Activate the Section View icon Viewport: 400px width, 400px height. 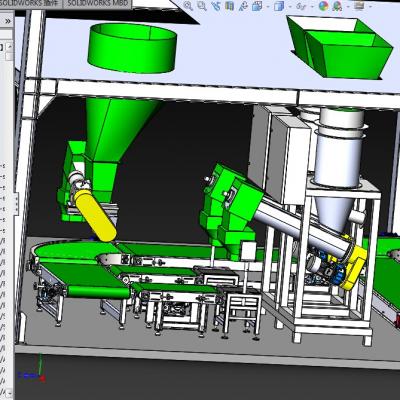pyautogui.click(x=230, y=6)
